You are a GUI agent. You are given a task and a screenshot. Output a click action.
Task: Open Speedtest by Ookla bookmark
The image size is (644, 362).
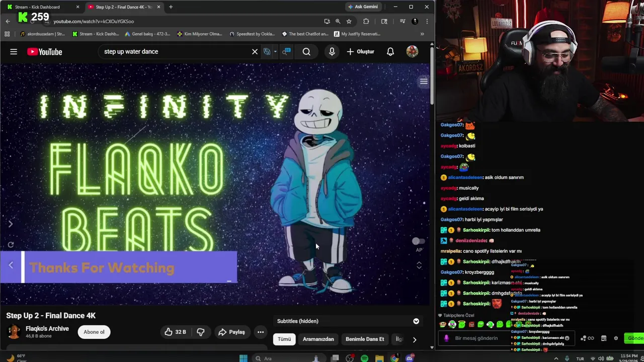252,34
